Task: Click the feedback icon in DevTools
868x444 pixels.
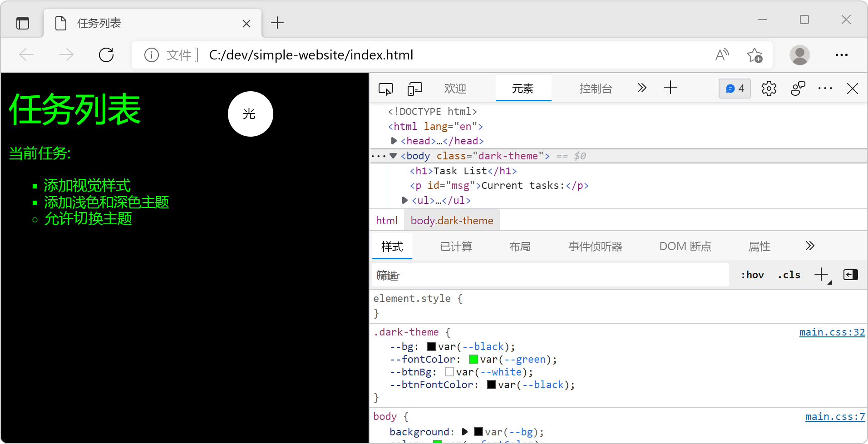Action: [798, 89]
